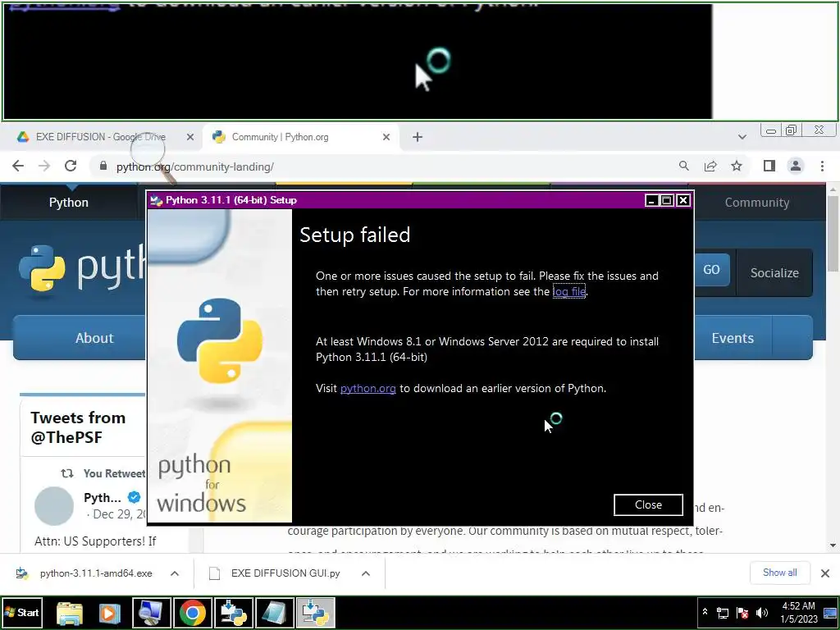The height and width of the screenshot is (630, 840).
Task: Click the address bar URL
Action: coord(195,167)
